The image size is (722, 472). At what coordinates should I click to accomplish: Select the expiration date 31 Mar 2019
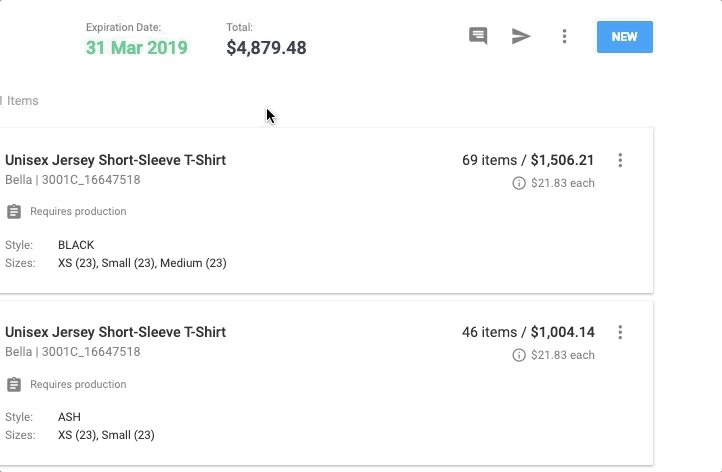tap(136, 48)
